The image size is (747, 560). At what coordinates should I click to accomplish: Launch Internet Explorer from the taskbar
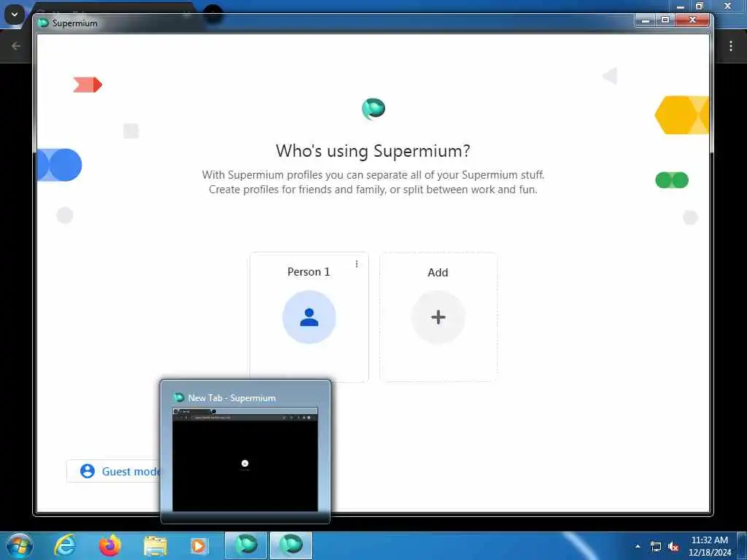65,545
